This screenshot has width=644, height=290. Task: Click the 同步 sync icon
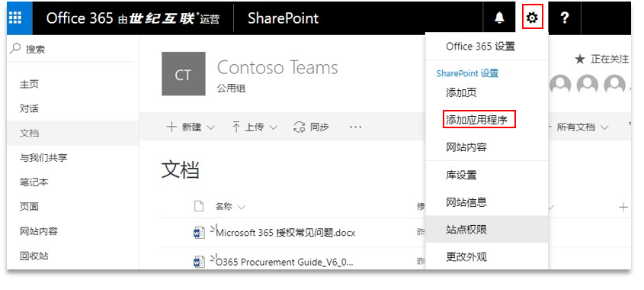[x=300, y=127]
